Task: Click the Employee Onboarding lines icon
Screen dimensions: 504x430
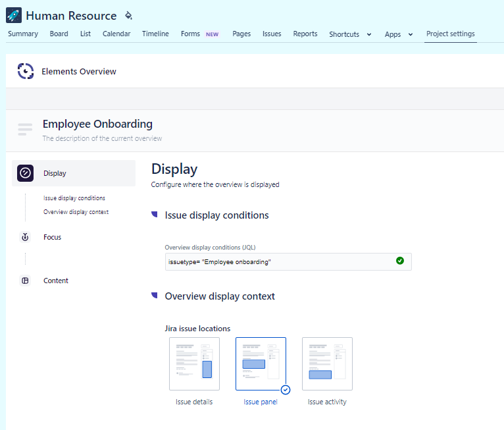Action: (25, 129)
